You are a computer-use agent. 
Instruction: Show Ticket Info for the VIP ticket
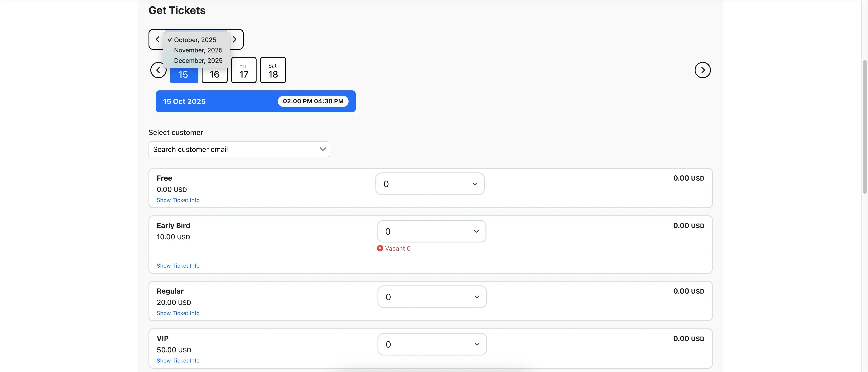tap(178, 360)
